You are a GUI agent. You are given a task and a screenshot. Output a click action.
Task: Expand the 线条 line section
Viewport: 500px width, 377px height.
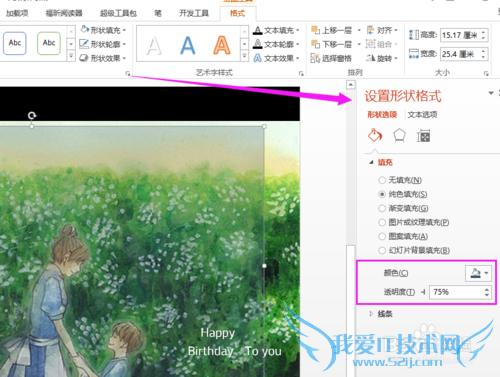pyautogui.click(x=371, y=314)
